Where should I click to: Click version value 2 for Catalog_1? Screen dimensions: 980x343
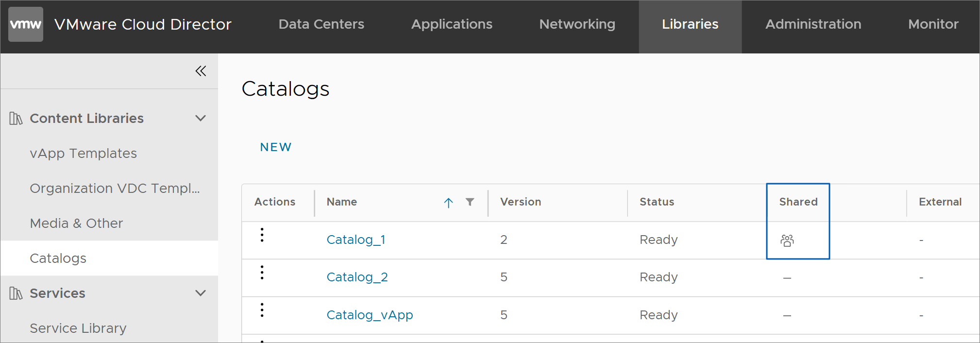coord(504,240)
